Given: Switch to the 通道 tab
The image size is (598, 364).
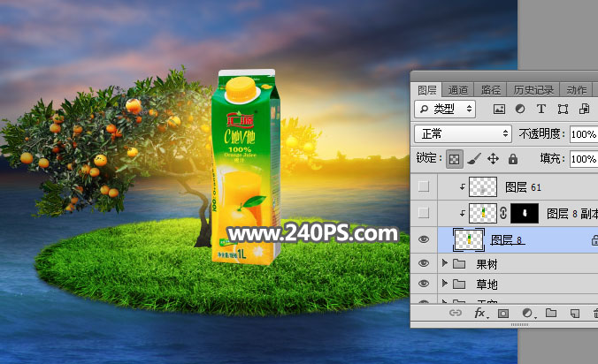Looking at the screenshot, I should [457, 89].
